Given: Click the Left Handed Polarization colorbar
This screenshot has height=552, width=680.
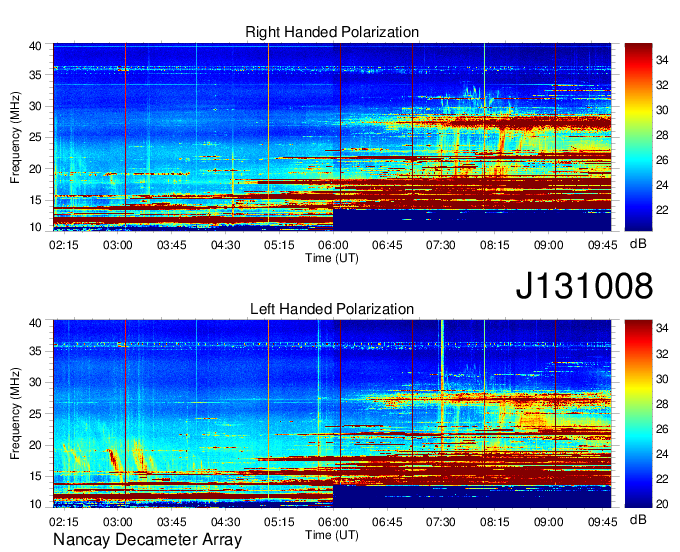Looking at the screenshot, I should pyautogui.click(x=638, y=414).
